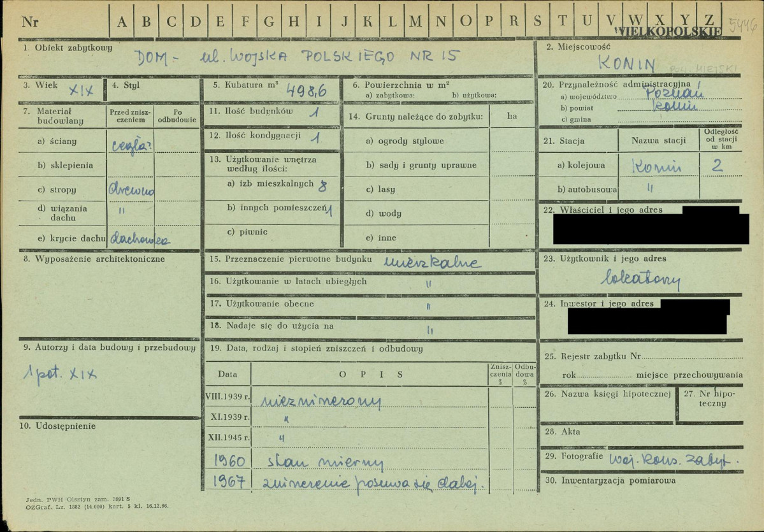Screen dimensions: 764x532
Task: Click the 1960 damage description row
Action: (370, 461)
